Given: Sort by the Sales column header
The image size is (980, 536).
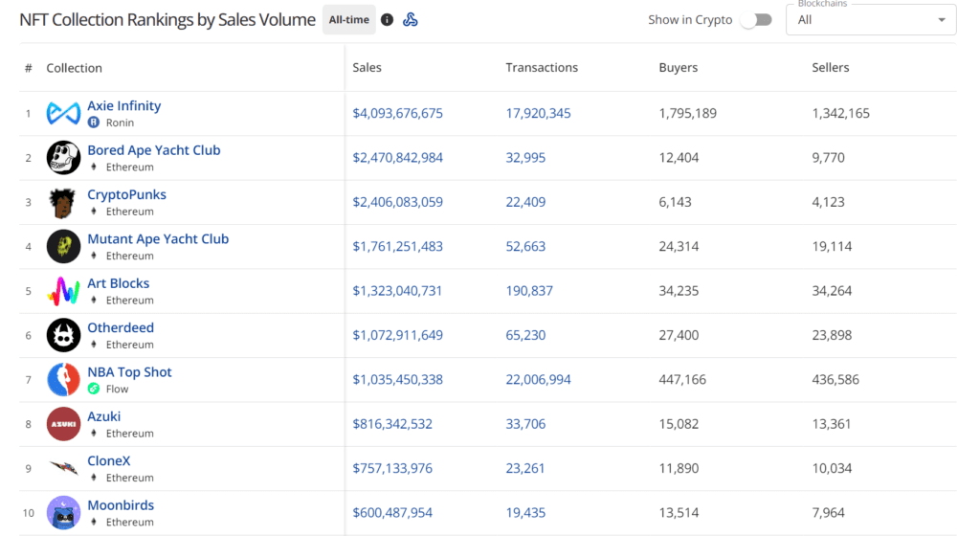Looking at the screenshot, I should point(367,67).
